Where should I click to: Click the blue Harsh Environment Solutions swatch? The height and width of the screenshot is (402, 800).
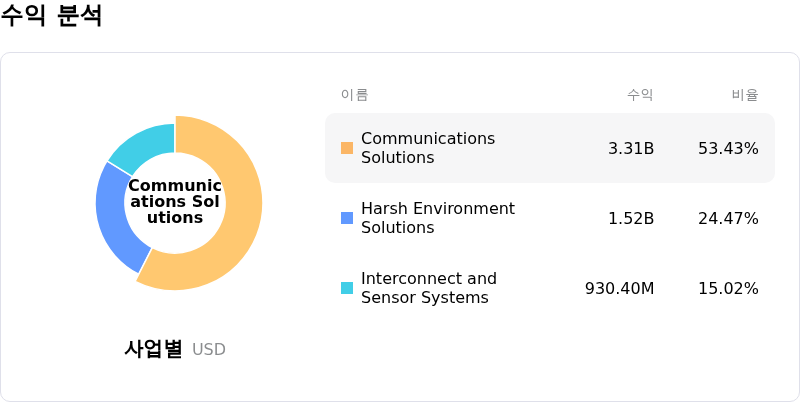click(x=347, y=218)
